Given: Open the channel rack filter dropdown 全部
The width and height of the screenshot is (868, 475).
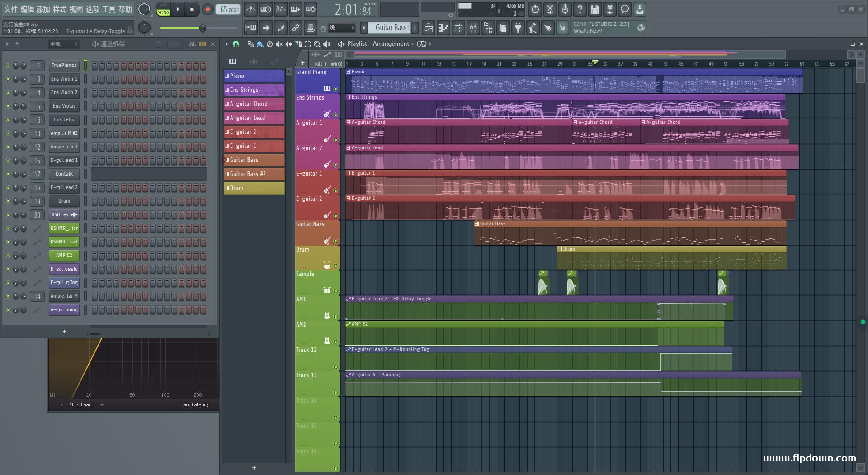Looking at the screenshot, I should pyautogui.click(x=63, y=44).
